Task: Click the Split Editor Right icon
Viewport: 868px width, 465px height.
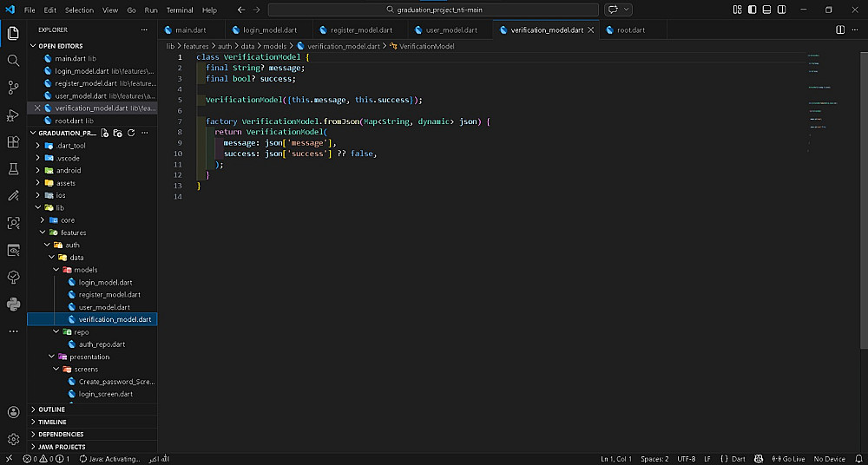Action: (839, 29)
